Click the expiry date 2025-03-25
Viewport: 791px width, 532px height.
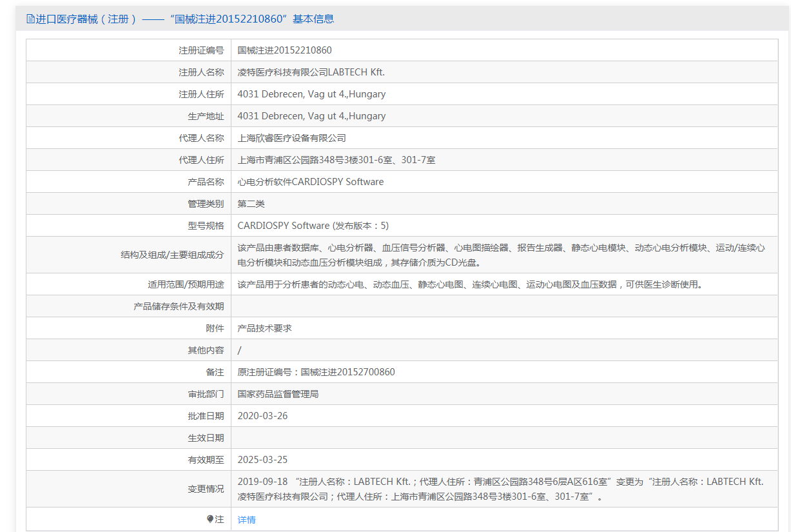262,460
